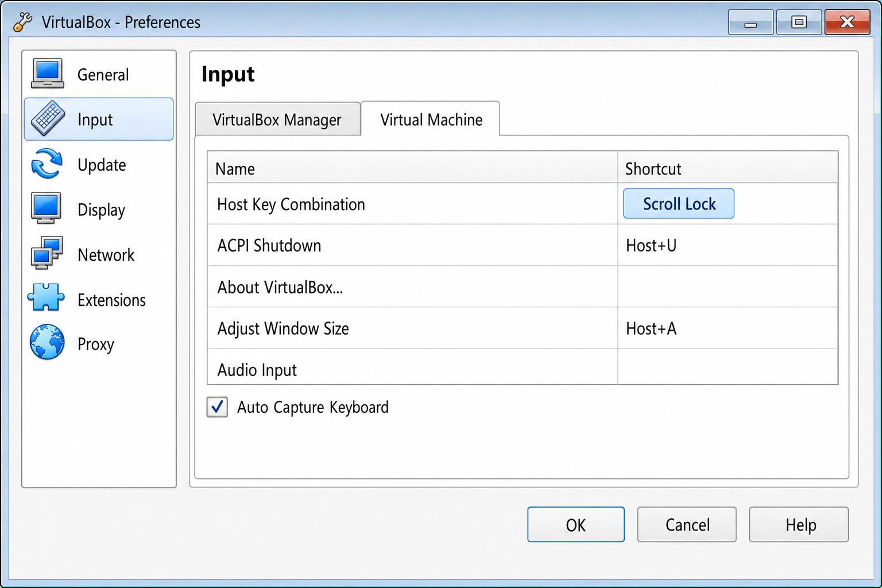Edit the Scroll Lock host key field
Viewport: 882px width, 588px height.
[x=679, y=204]
